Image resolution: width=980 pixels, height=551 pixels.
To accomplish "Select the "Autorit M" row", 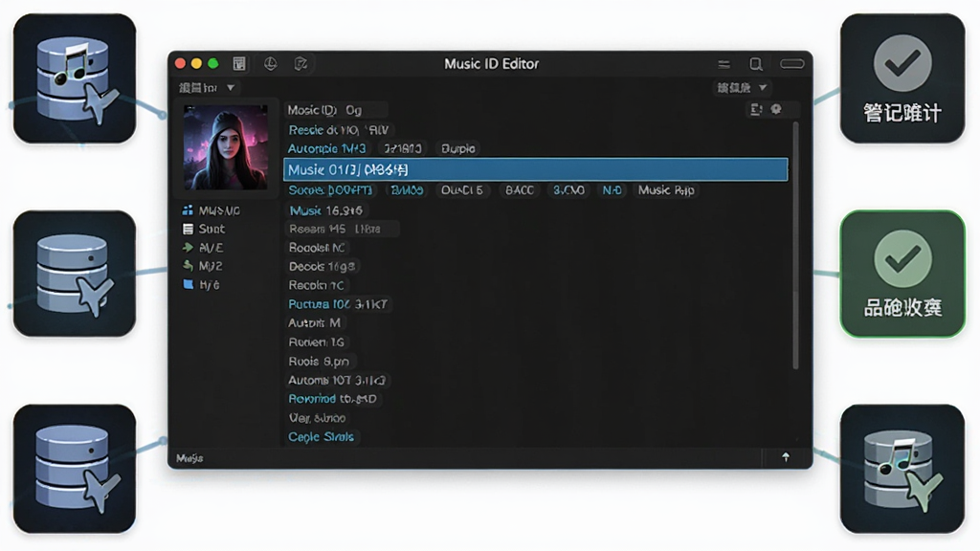I will [x=314, y=323].
